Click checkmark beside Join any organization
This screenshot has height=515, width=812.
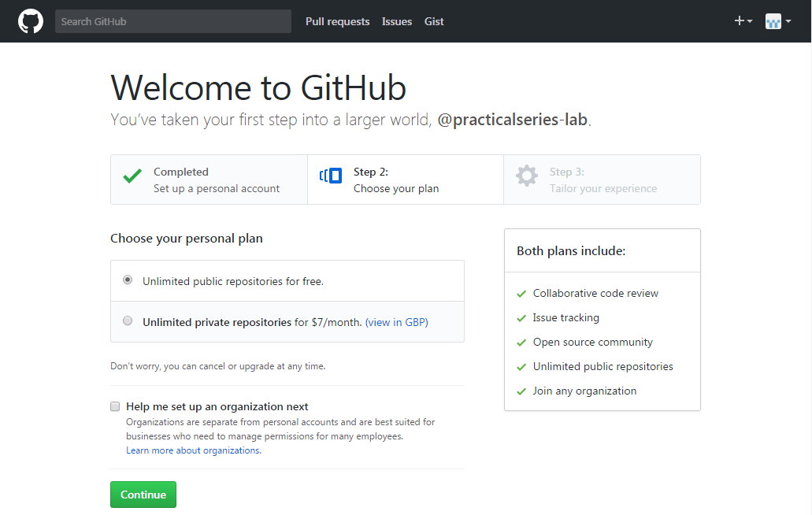[x=521, y=391]
